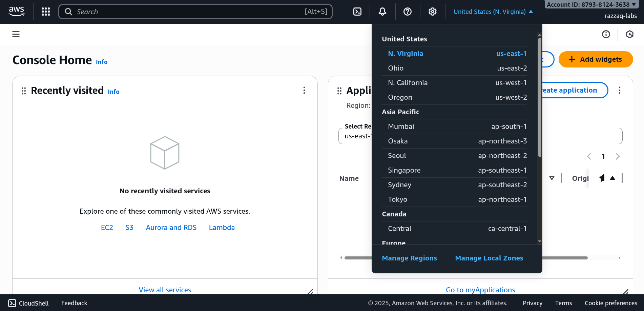The width and height of the screenshot is (644, 311).
Task: Open Manage Regions link
Action: click(x=409, y=258)
